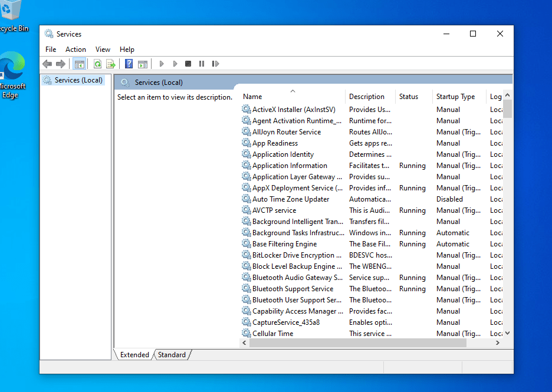Screen dimensions: 552x392
Task: Click the Back arrow in toolbar
Action: pyautogui.click(x=47, y=64)
